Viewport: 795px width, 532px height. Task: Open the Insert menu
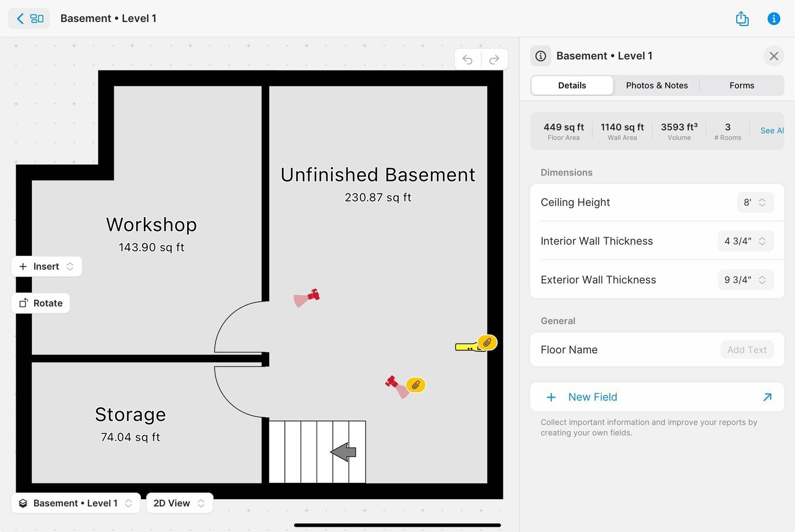[46, 266]
